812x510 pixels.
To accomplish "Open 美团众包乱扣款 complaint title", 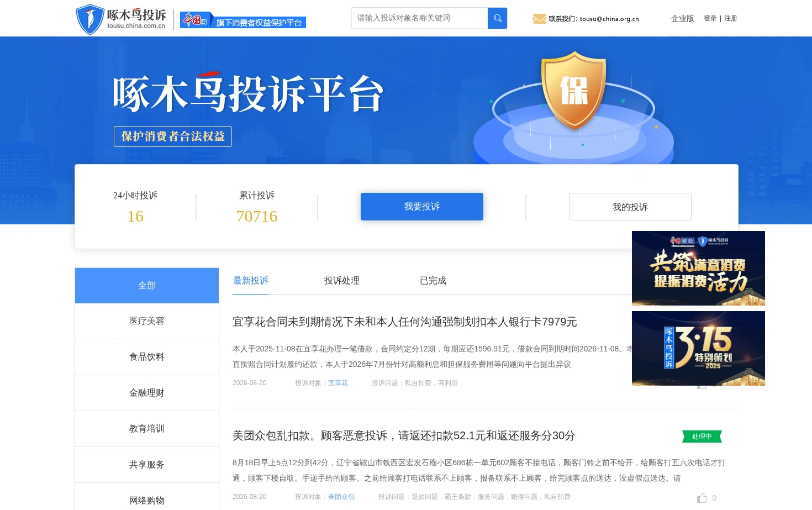I will pyautogui.click(x=404, y=435).
